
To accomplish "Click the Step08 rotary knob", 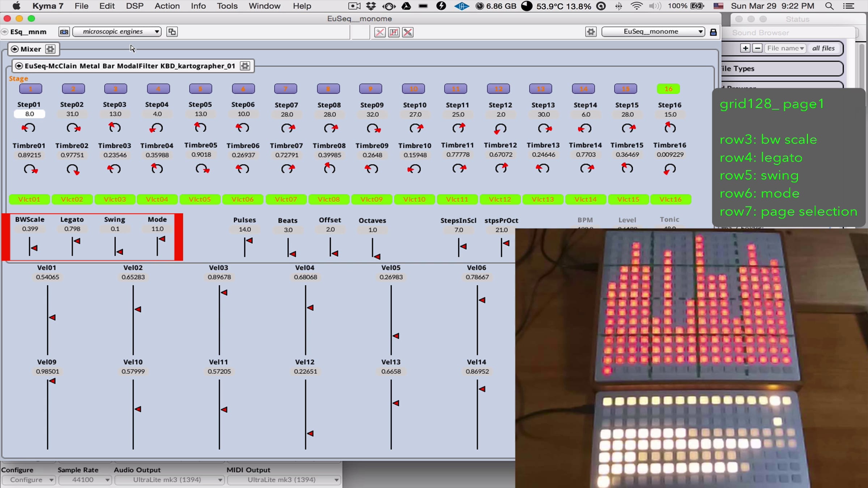I will pyautogui.click(x=330, y=128).
